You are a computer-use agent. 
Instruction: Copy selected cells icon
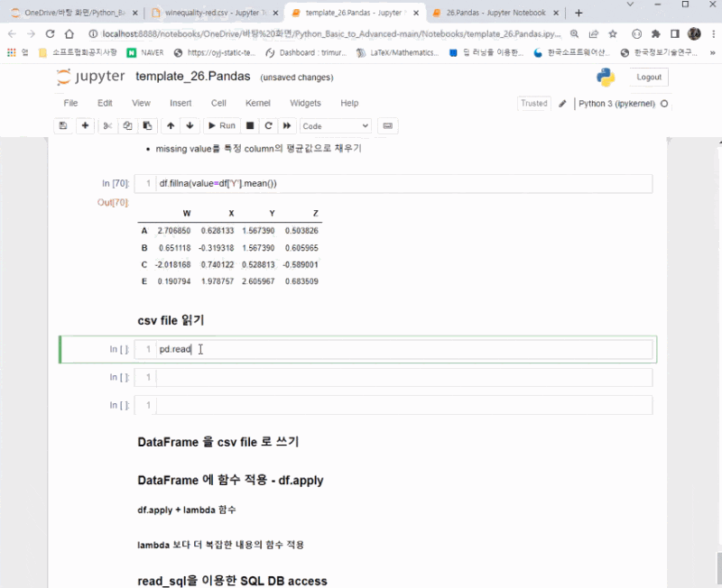click(127, 125)
